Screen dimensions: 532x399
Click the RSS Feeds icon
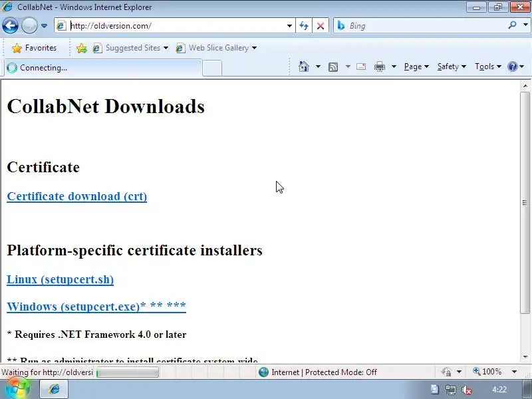click(x=333, y=67)
